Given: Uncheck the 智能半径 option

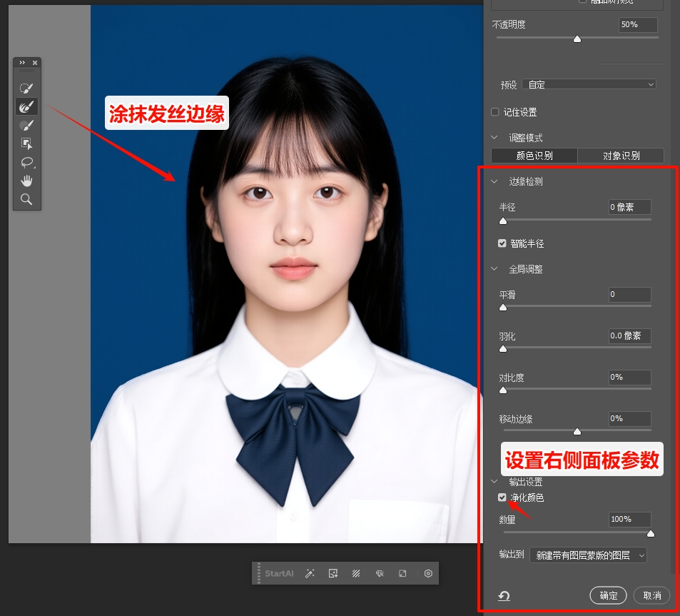Looking at the screenshot, I should (x=502, y=243).
